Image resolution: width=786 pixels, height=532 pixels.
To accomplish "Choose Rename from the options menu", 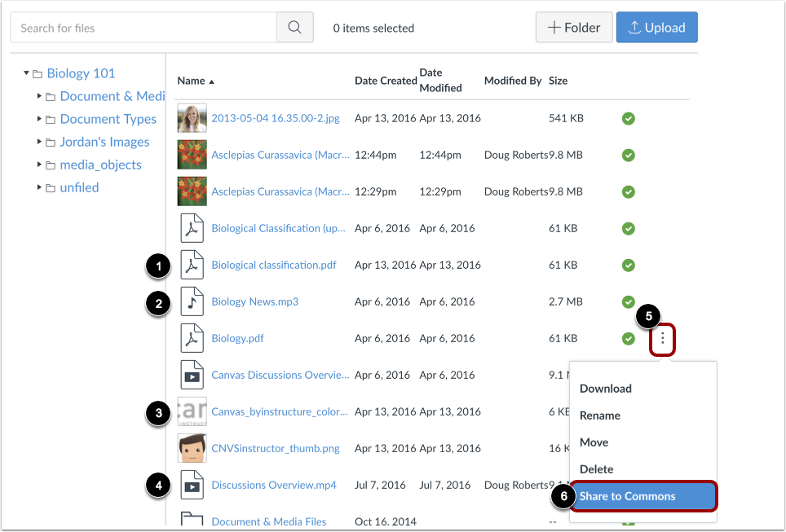I will pyautogui.click(x=599, y=415).
